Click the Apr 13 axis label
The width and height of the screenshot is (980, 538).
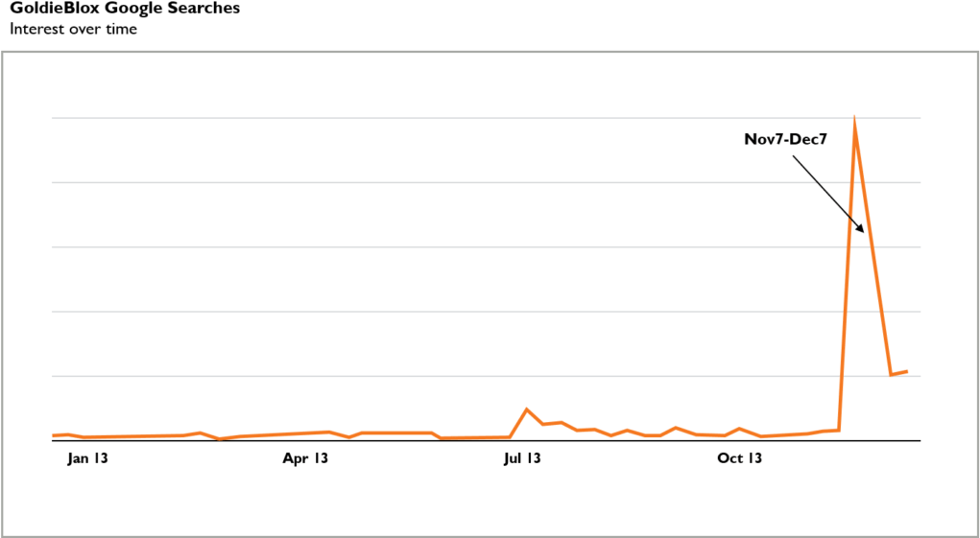305,458
